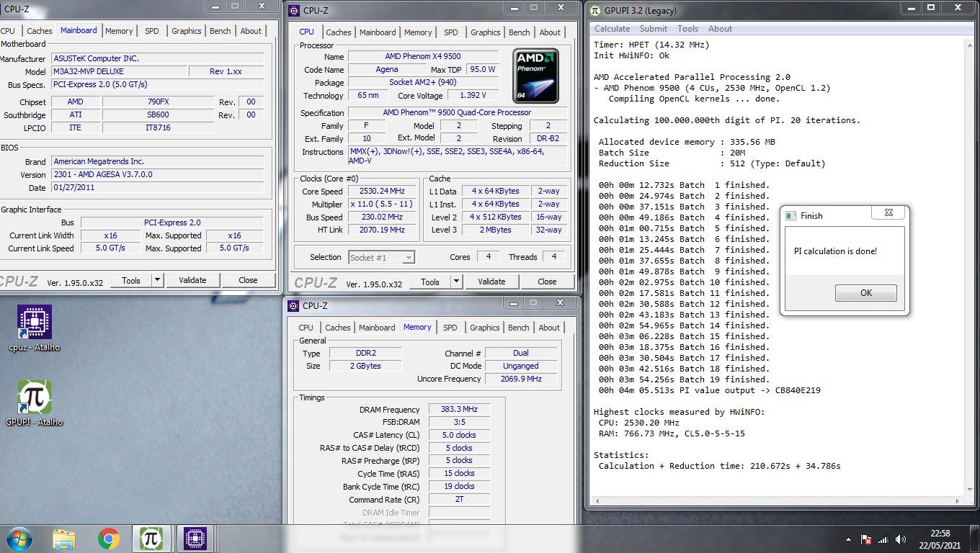This screenshot has width=980, height=553.
Task: Click the AMD Phenom logo in CPU-Z
Action: coord(535,76)
